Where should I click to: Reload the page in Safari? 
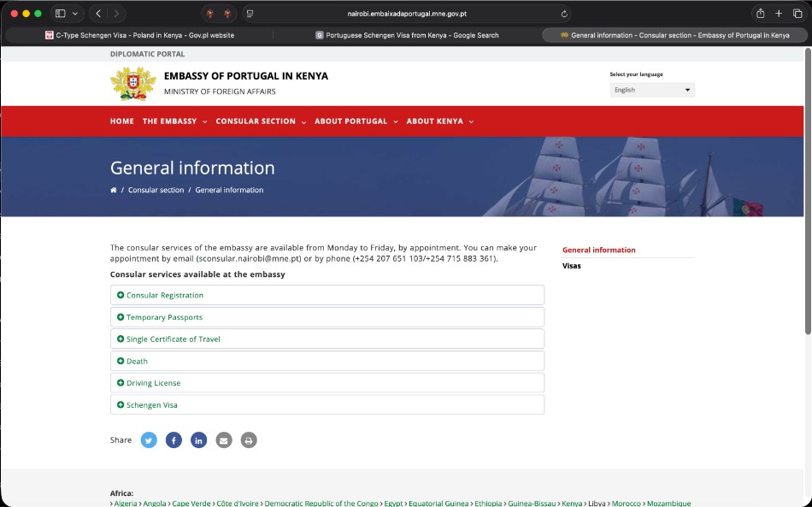tap(564, 14)
